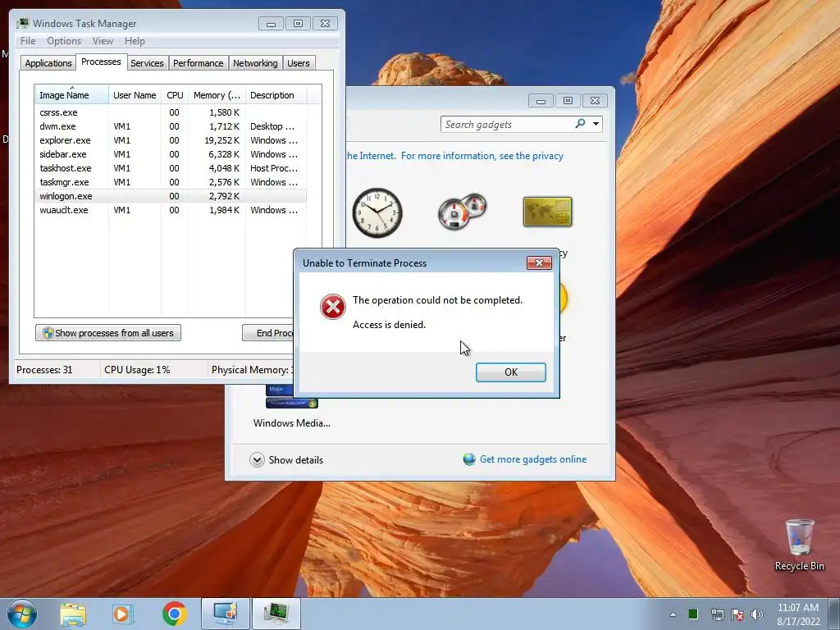Viewport: 840px width, 630px height.
Task: Click the search magnifier icon in gadgets window
Action: [580, 124]
